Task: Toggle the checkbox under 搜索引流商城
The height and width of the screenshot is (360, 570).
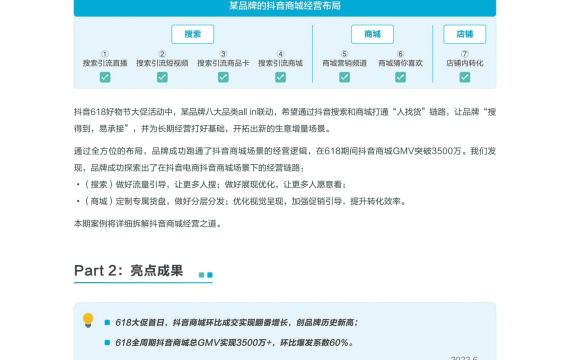Action: (280, 77)
